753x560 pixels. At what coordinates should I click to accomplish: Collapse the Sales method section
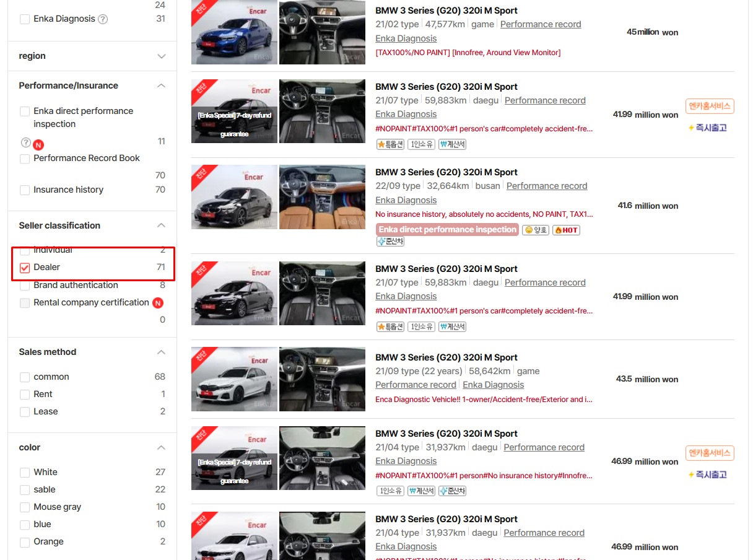(x=162, y=352)
